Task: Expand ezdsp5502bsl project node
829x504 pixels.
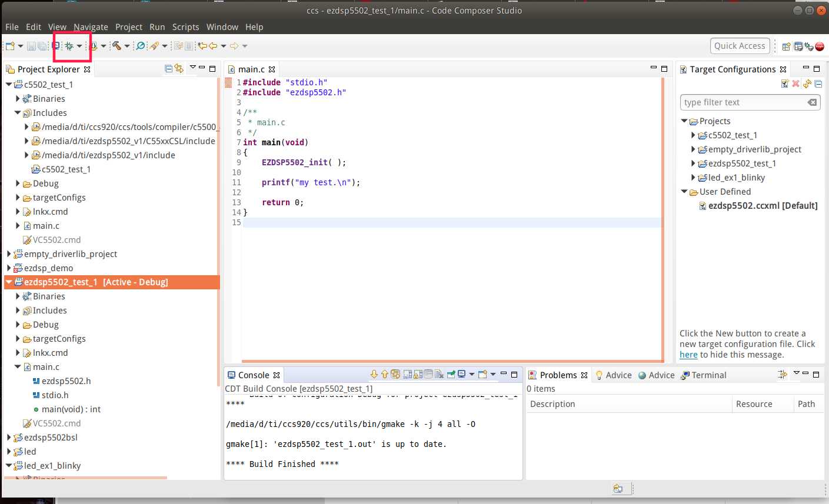Action: tap(9, 438)
